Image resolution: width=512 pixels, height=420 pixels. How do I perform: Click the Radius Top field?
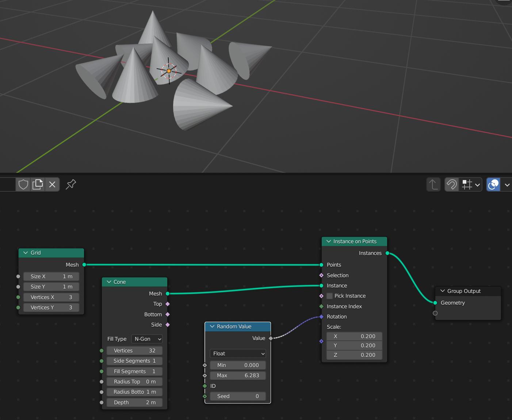coord(134,382)
